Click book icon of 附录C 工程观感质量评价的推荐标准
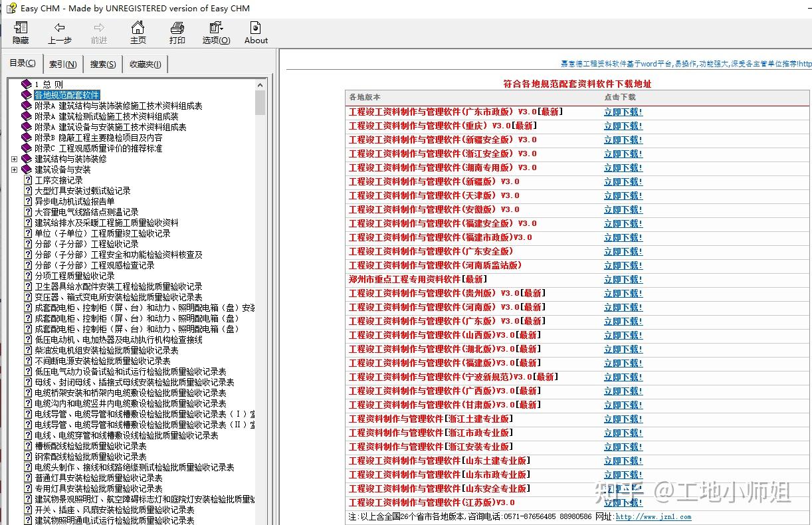The width and height of the screenshot is (812, 525). 27,148
